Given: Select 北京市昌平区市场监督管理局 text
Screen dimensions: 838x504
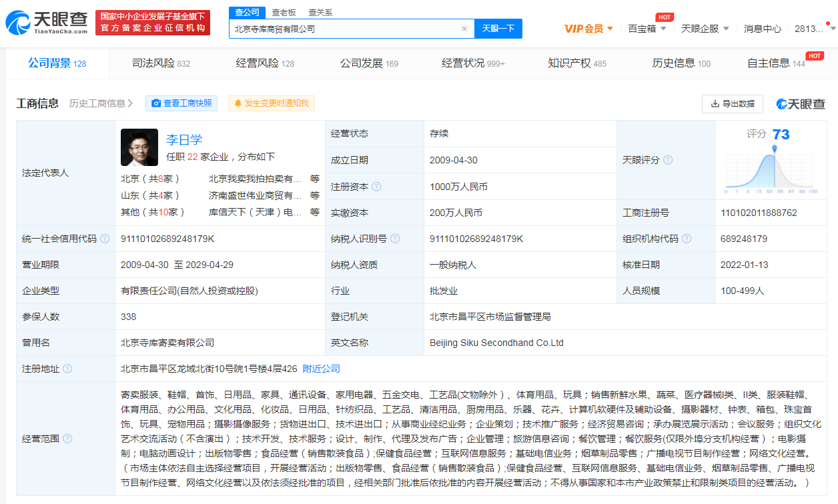Looking at the screenshot, I should (x=490, y=317).
